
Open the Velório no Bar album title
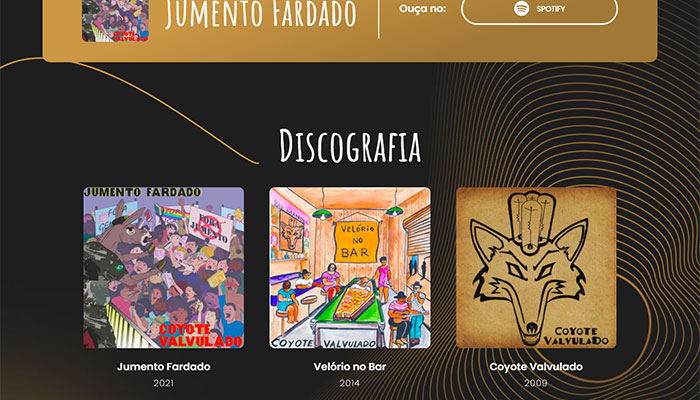tap(350, 367)
